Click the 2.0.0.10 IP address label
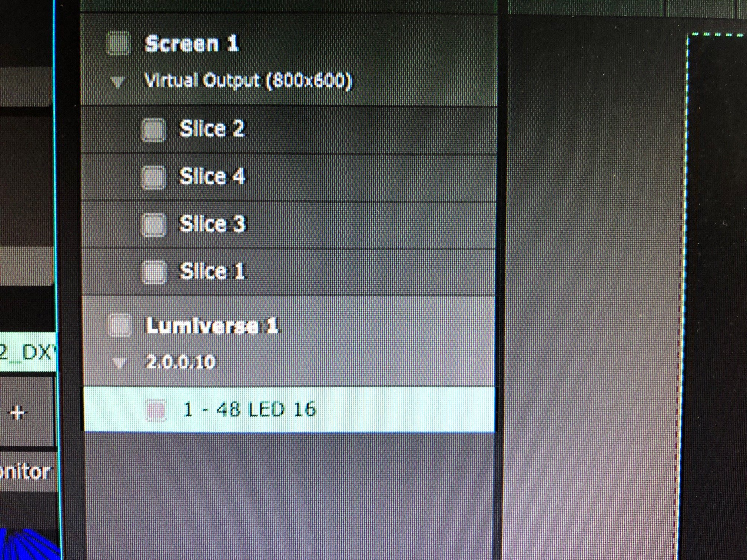747x560 pixels. (x=180, y=362)
